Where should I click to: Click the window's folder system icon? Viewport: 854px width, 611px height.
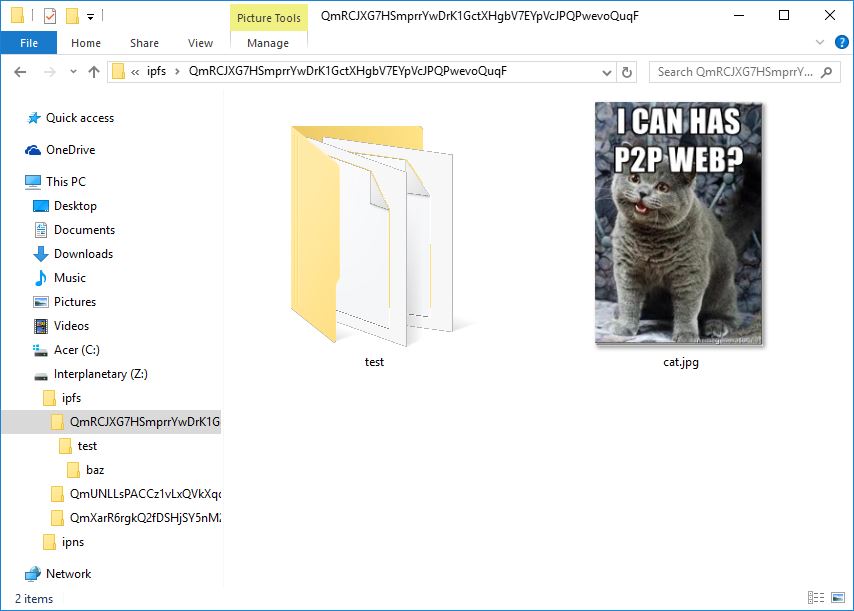17,15
